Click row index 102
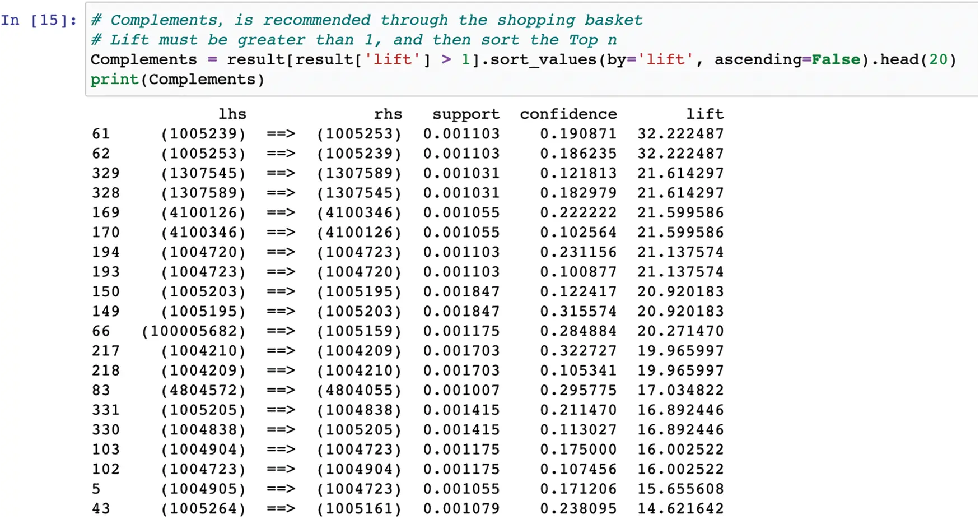 (x=106, y=469)
